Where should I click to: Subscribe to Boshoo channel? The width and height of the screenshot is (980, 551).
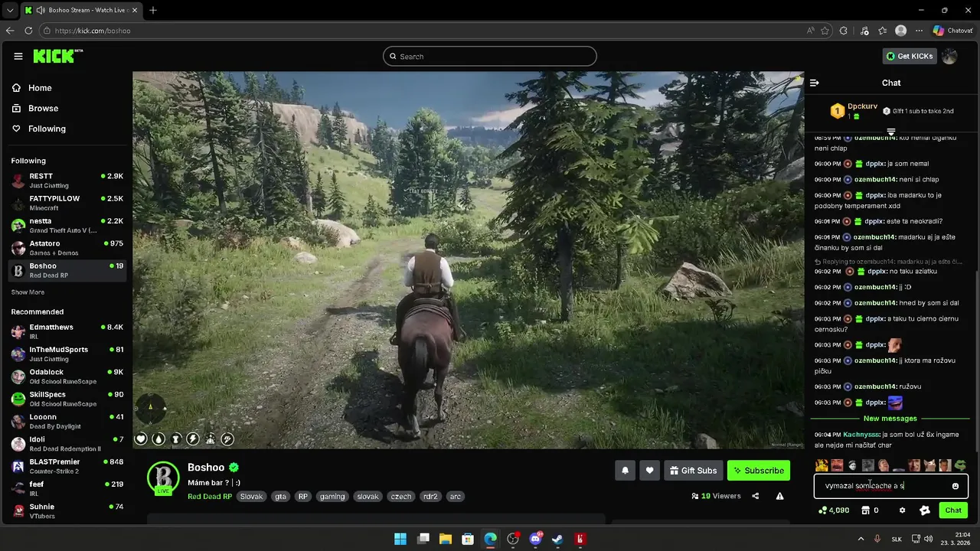(759, 471)
